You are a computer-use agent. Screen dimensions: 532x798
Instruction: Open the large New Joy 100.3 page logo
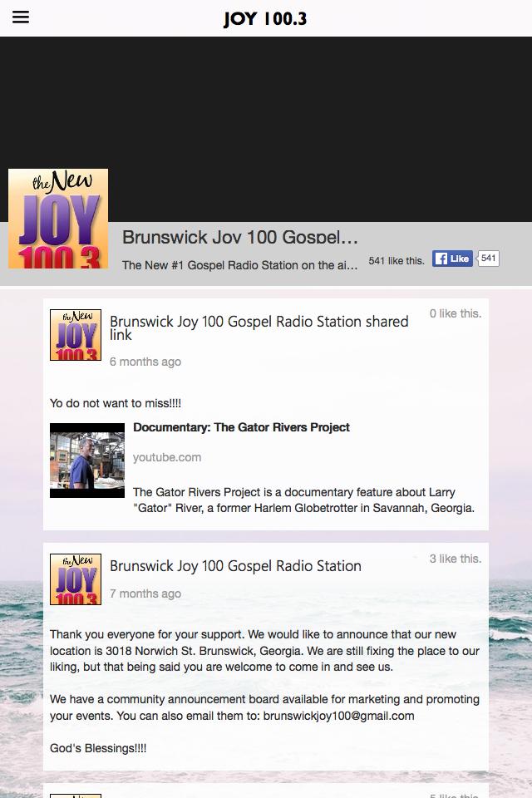[x=58, y=219]
